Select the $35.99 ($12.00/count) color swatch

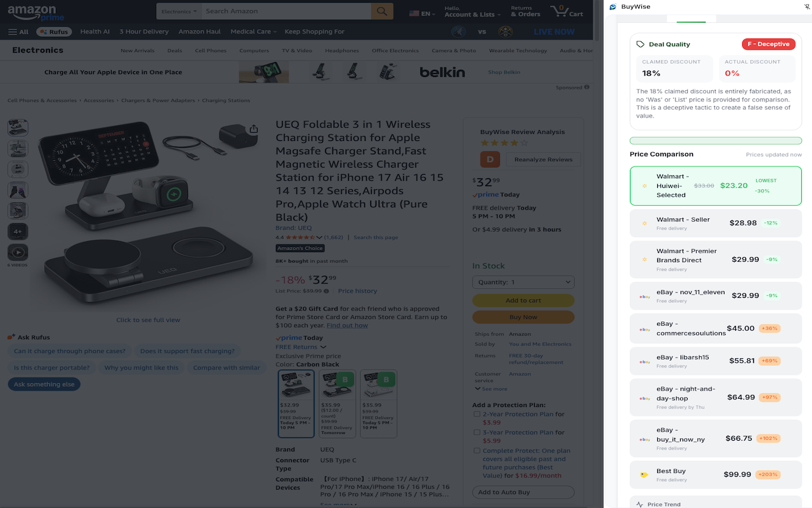pyautogui.click(x=337, y=404)
